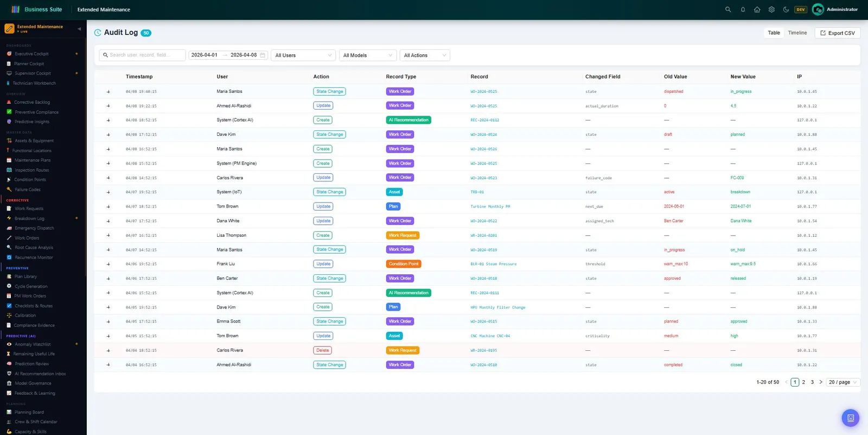This screenshot has width=868, height=435.
Task: Open Planner Cockpit in sidebar
Action: (29, 64)
